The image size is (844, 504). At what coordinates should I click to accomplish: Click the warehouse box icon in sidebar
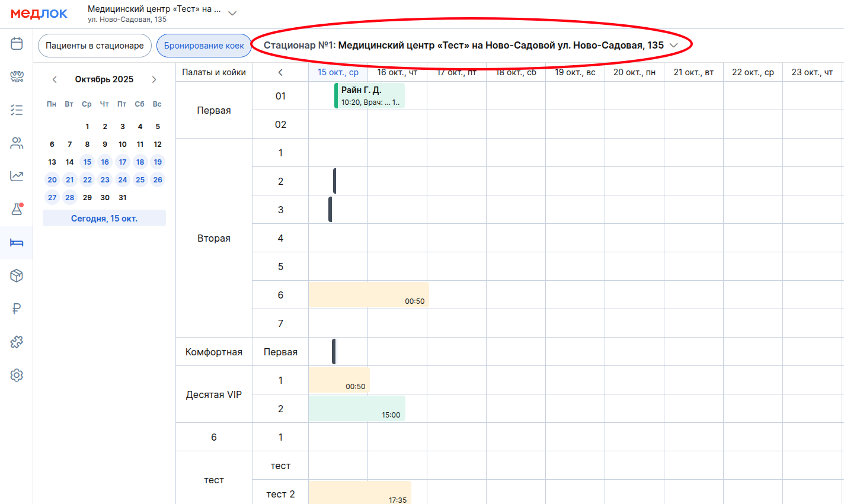pyautogui.click(x=17, y=275)
